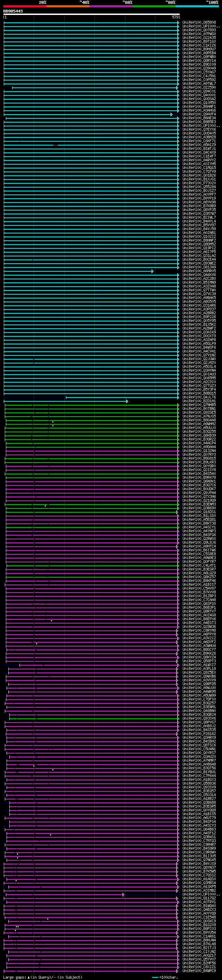Select hit label UniRef100_O22435
The image size is (222, 980).
click(x=199, y=38)
